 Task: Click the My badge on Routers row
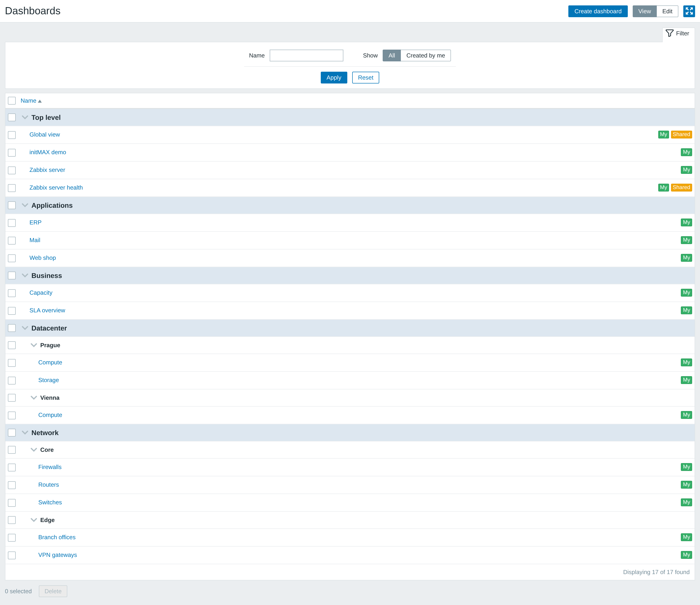tap(686, 485)
